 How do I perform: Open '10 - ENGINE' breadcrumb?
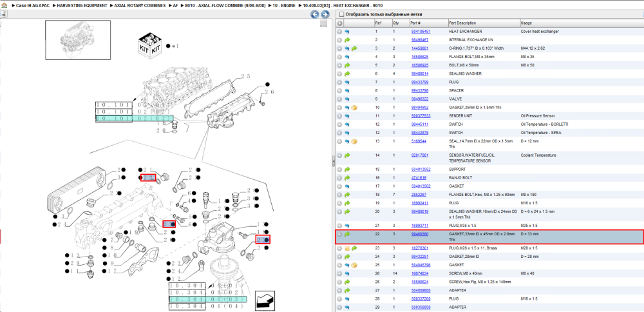point(283,6)
